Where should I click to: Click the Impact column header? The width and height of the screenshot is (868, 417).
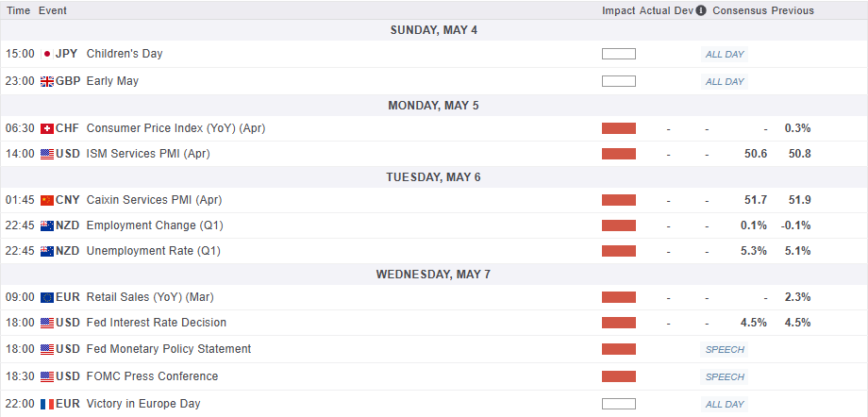pos(619,11)
